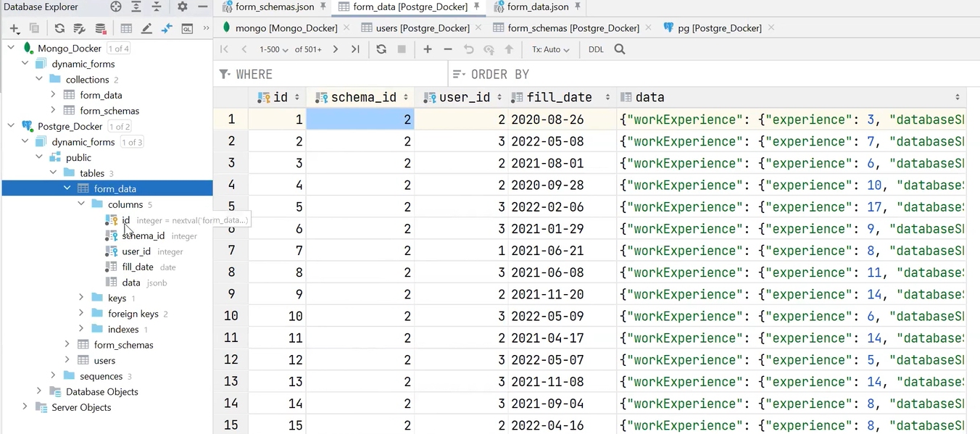Viewport: 980px width, 434px height.
Task: Jump to query console via QL icon
Action: [186, 28]
